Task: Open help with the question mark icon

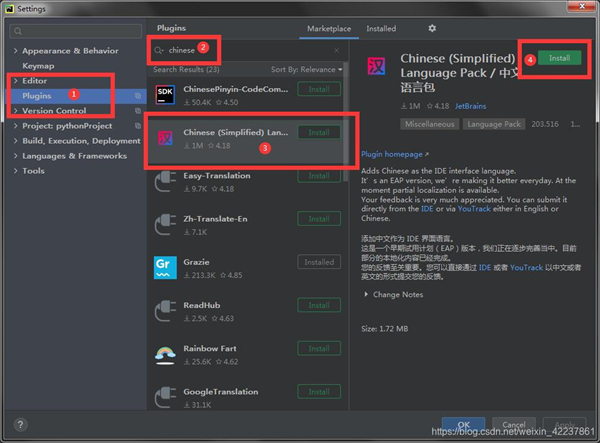Action: 20,425
